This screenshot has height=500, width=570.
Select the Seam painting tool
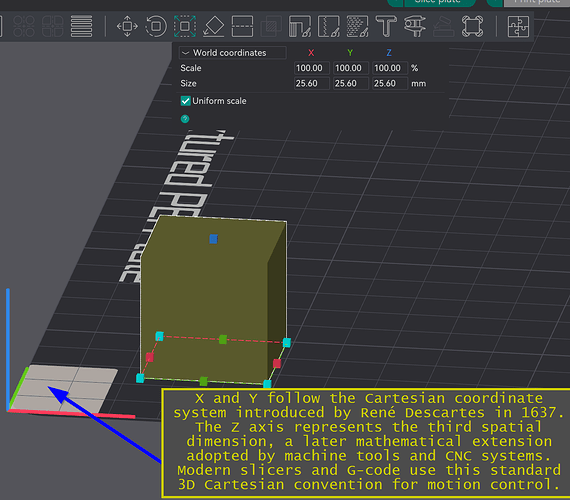329,26
